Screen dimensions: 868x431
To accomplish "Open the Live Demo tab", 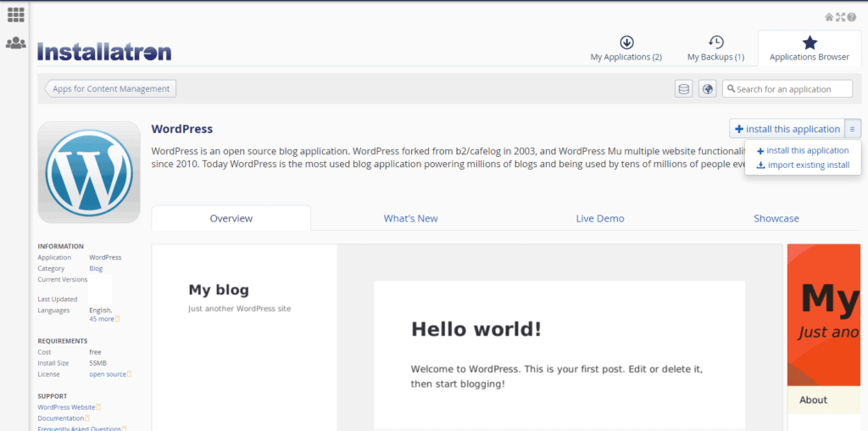I will coord(599,219).
